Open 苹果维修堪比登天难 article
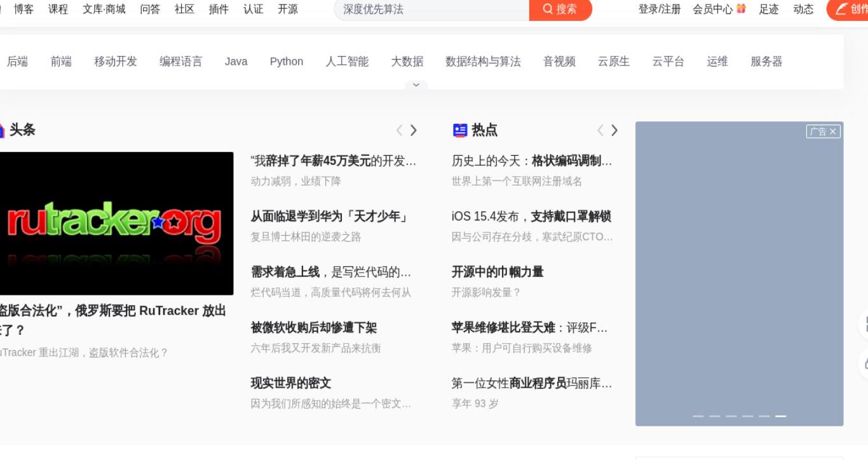 [x=530, y=328]
